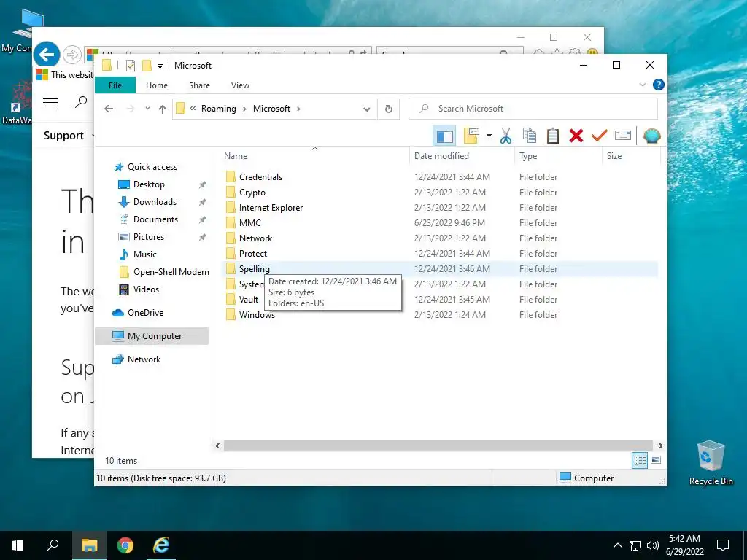Image resolution: width=747 pixels, height=560 pixels.
Task: Switch to the Home ribbon tab
Action: [x=157, y=85]
